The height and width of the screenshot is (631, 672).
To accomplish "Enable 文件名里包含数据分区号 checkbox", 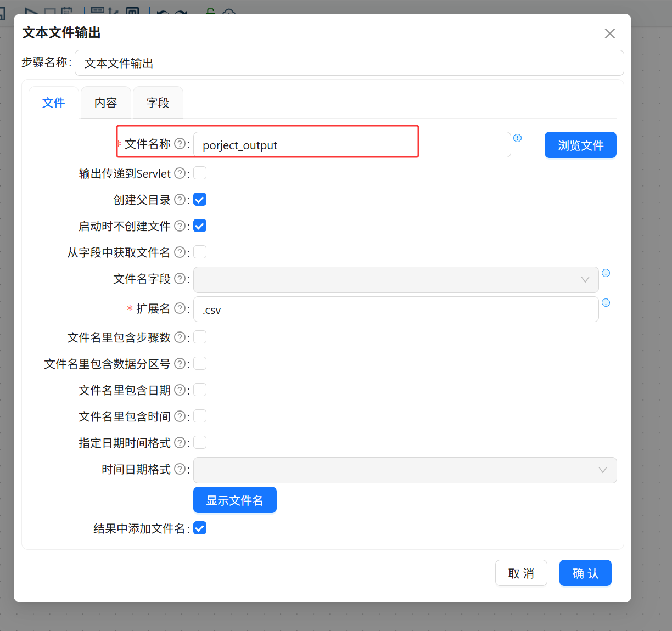I will click(x=200, y=363).
